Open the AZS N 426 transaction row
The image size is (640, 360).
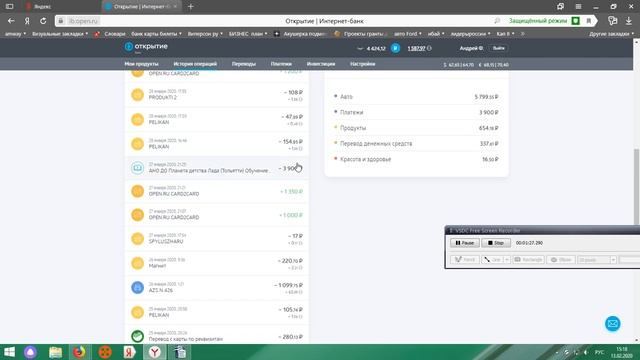pyautogui.click(x=217, y=288)
